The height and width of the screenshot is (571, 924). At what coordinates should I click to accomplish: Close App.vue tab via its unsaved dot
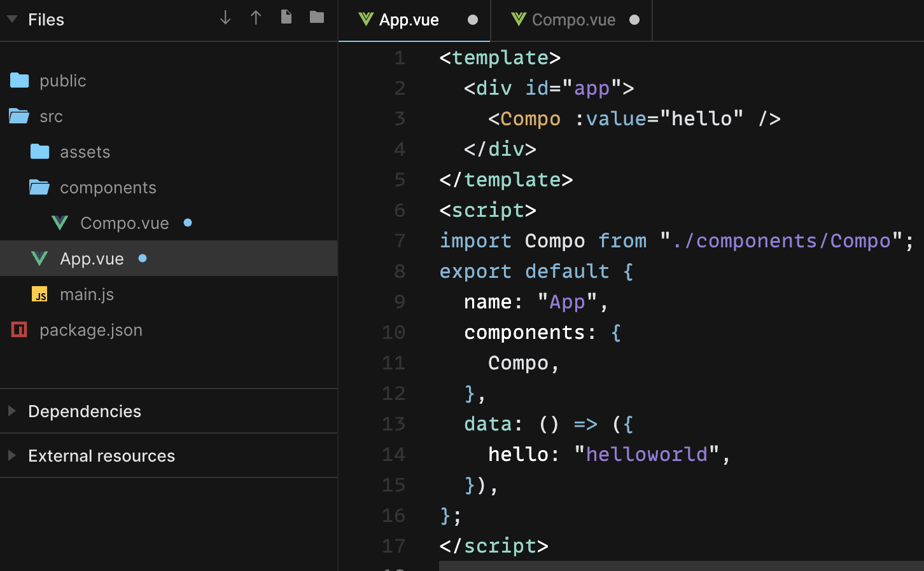coord(473,20)
